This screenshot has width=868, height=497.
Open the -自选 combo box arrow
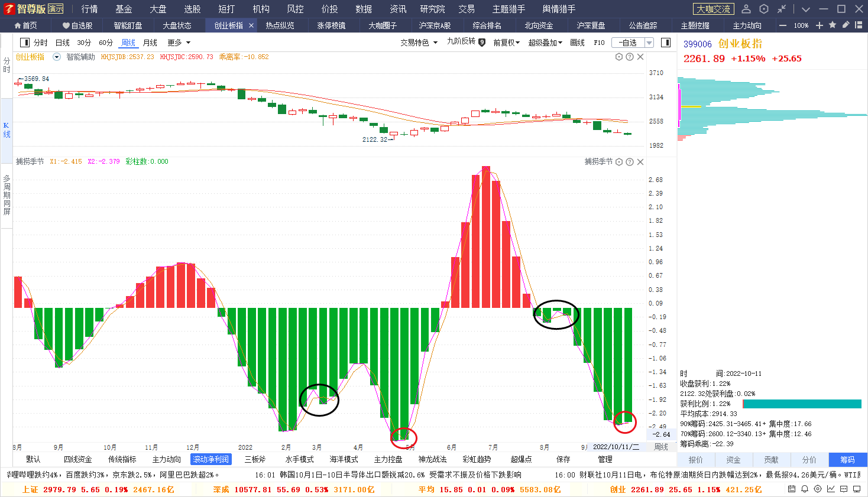click(x=649, y=43)
